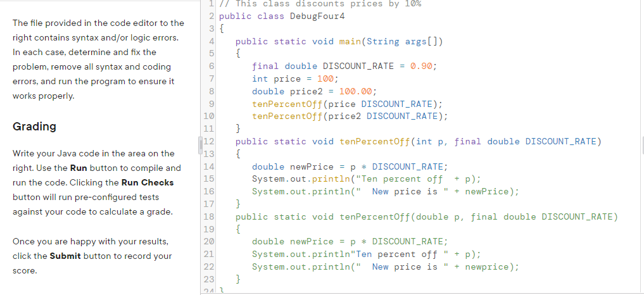Click line number 21 in gutter
Screen dimensions: 644x295
click(208, 254)
